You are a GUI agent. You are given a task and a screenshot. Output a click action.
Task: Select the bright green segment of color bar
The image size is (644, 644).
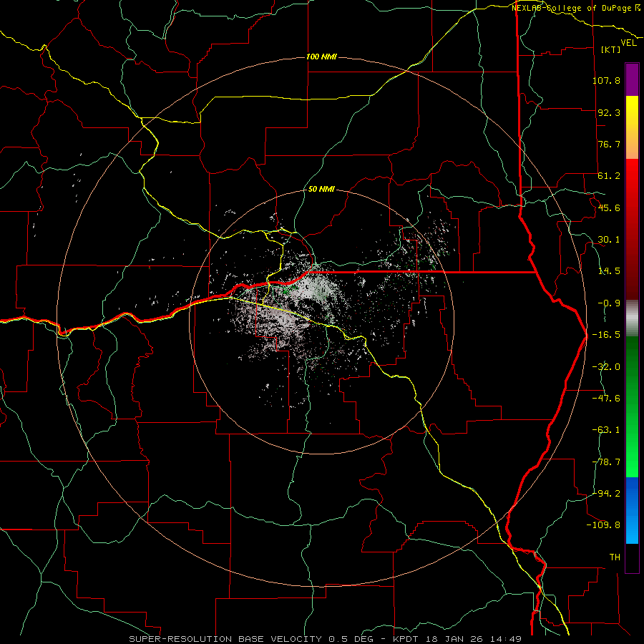click(x=632, y=406)
